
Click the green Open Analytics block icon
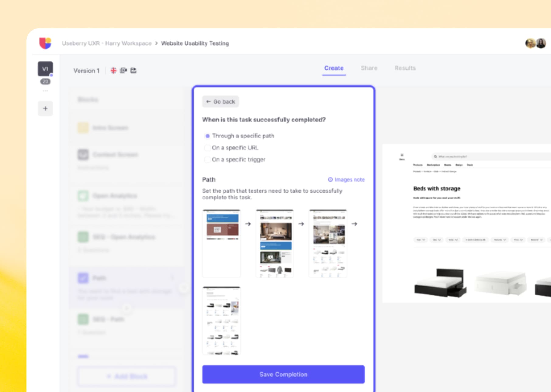83,195
